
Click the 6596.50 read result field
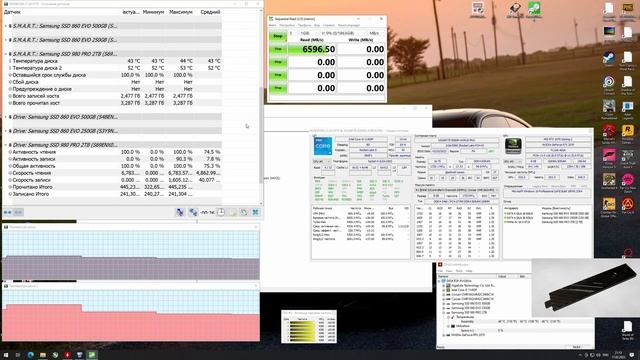[312, 49]
